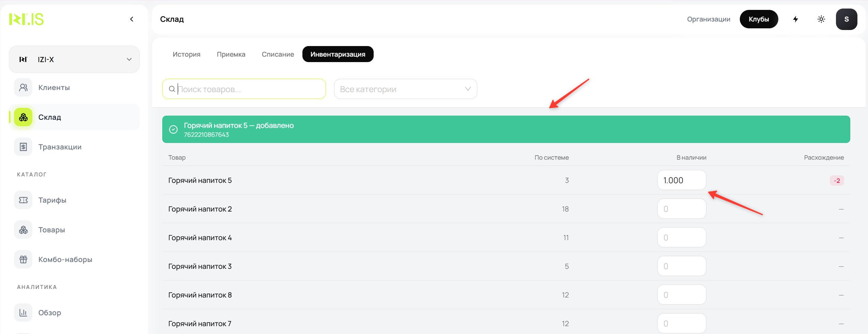Click barcode 7622210867643 in the banner
868x334 pixels.
pyautogui.click(x=207, y=135)
